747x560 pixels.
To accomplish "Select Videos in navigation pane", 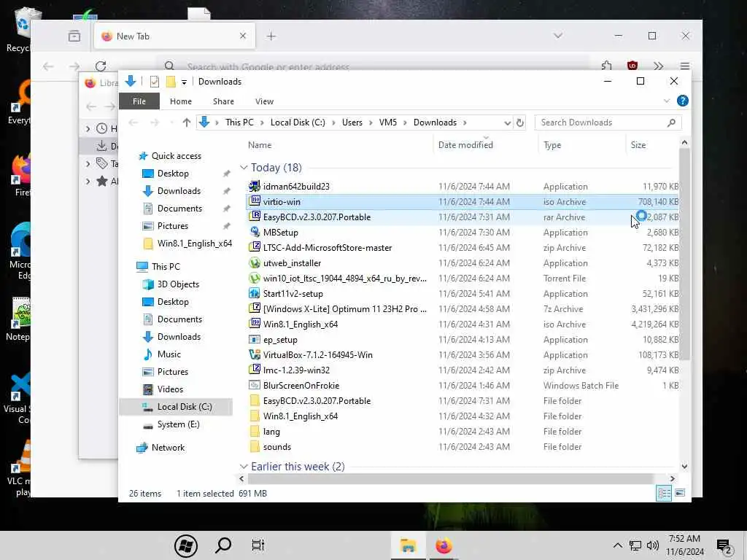I will point(170,389).
